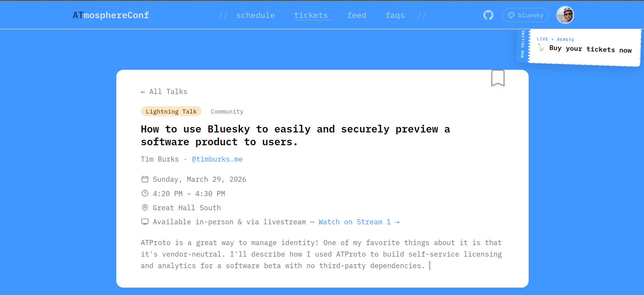Go back to All Talks
The width and height of the screenshot is (644, 295).
[164, 92]
